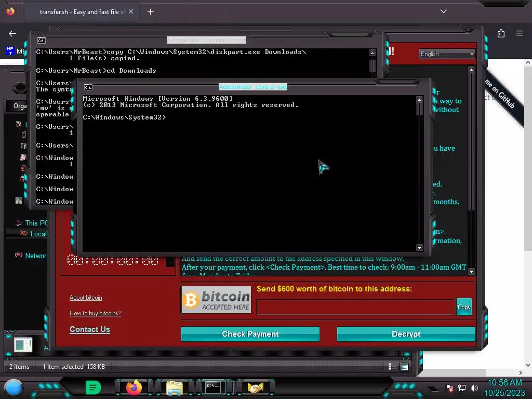Click front Command Prompt title bar text

pos(253,87)
